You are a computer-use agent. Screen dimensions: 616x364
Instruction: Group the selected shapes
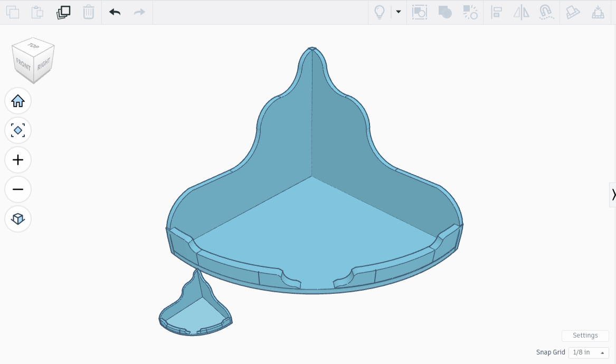pos(445,12)
